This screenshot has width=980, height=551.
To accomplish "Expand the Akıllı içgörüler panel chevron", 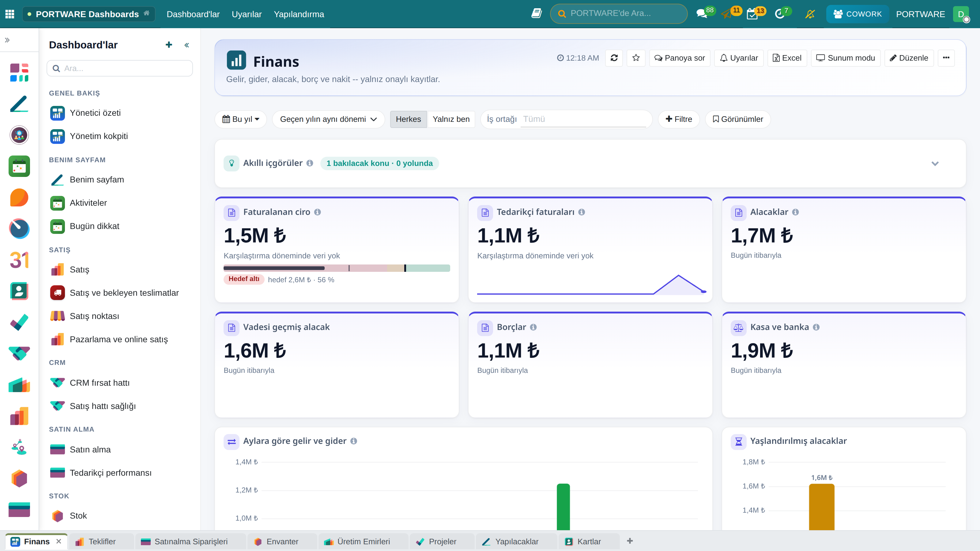I will [935, 163].
